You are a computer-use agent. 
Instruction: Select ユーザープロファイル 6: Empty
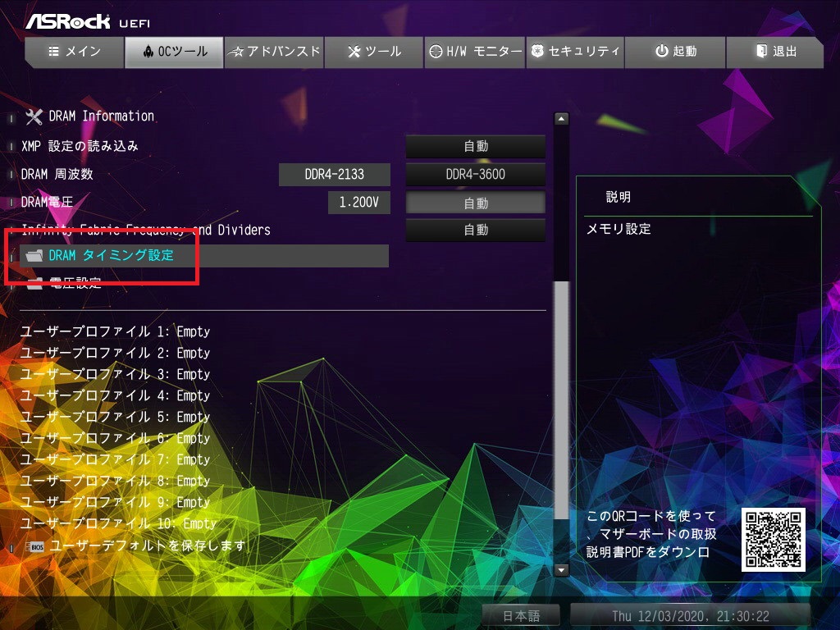tap(115, 438)
